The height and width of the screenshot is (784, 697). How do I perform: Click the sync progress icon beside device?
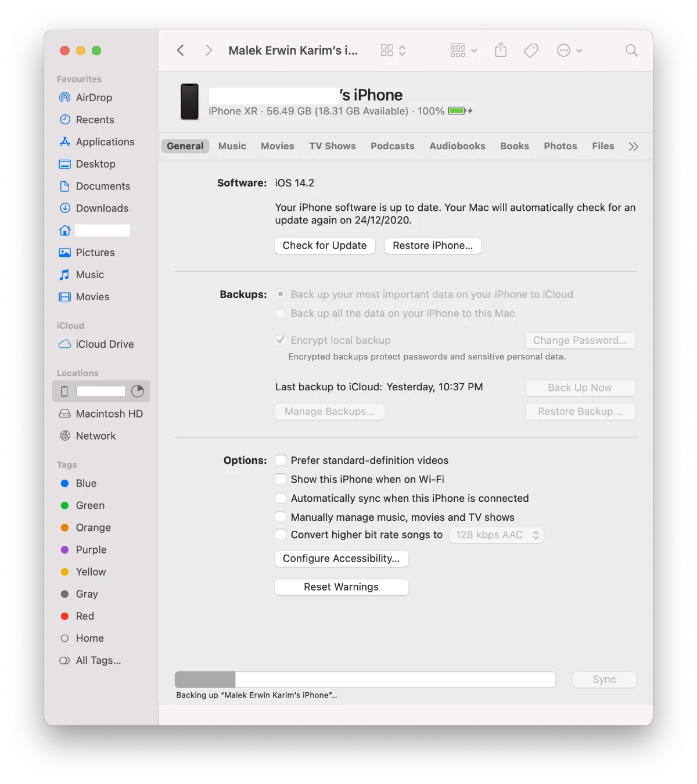point(138,391)
